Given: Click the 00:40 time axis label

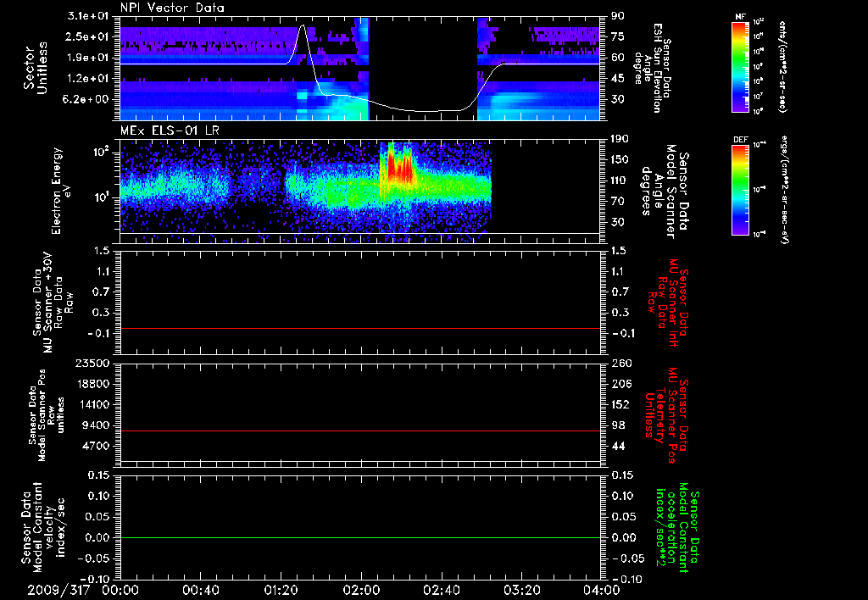Looking at the screenshot, I should [x=200, y=590].
